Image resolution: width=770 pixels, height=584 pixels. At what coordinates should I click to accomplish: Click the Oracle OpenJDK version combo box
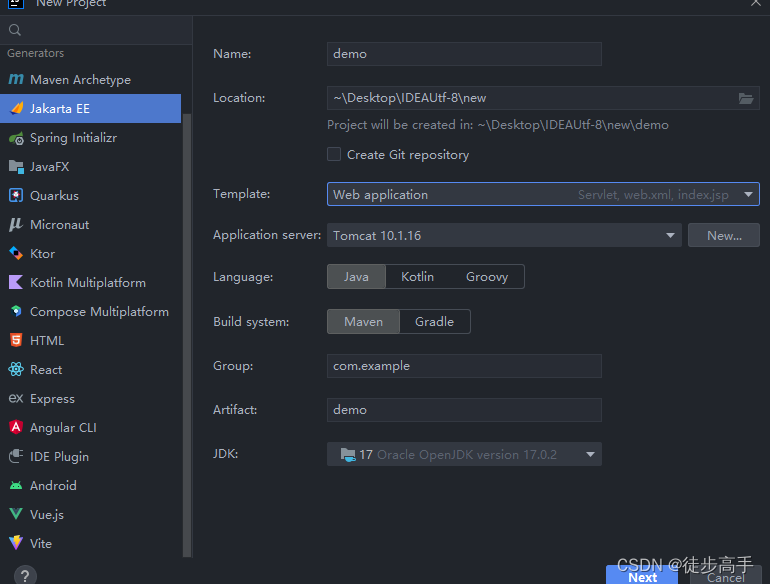(464, 454)
